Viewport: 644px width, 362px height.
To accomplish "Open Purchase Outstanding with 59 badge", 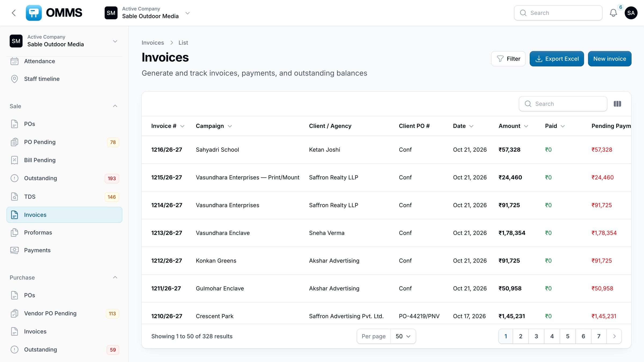I will tap(64, 350).
